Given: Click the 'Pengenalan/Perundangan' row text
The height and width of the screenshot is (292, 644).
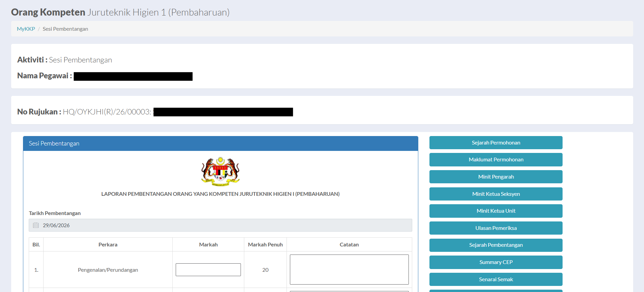Looking at the screenshot, I should click(x=108, y=270).
